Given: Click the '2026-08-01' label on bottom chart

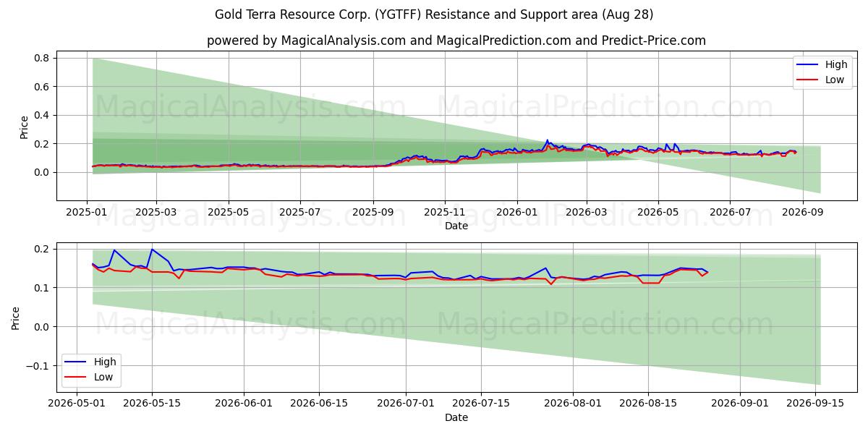Looking at the screenshot, I should coord(573,404).
